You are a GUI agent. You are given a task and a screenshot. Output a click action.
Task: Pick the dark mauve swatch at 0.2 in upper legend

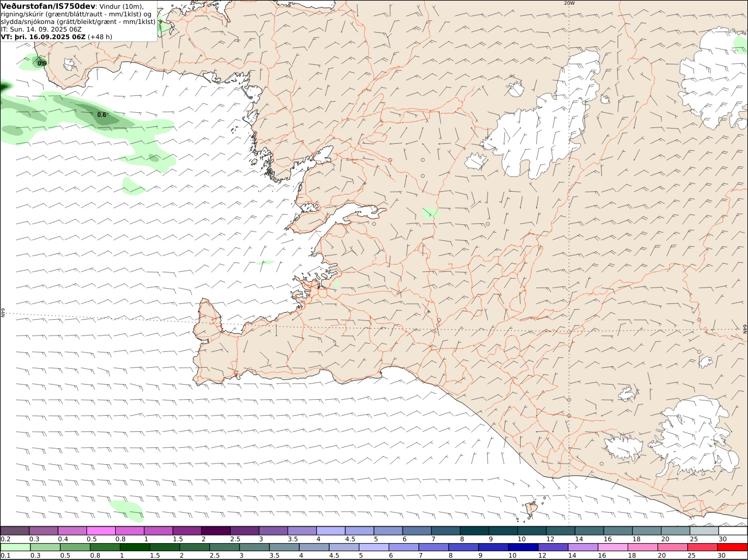tap(15, 530)
